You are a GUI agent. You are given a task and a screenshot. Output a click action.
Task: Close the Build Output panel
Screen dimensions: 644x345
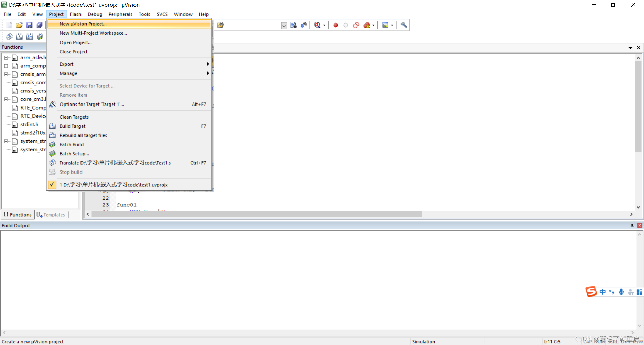[x=639, y=226]
